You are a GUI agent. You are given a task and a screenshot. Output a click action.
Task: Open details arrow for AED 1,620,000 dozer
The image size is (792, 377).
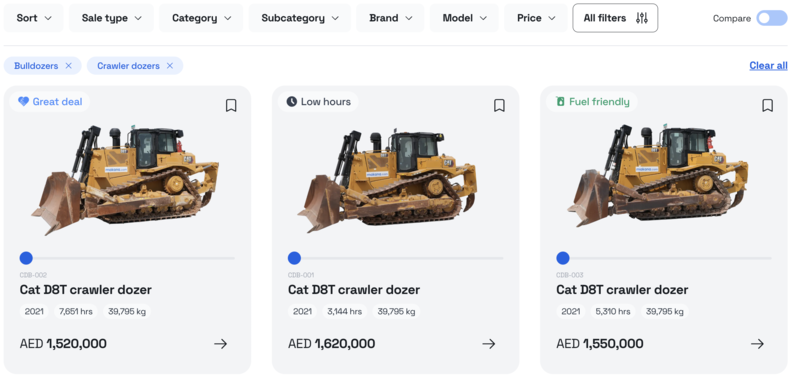(488, 344)
